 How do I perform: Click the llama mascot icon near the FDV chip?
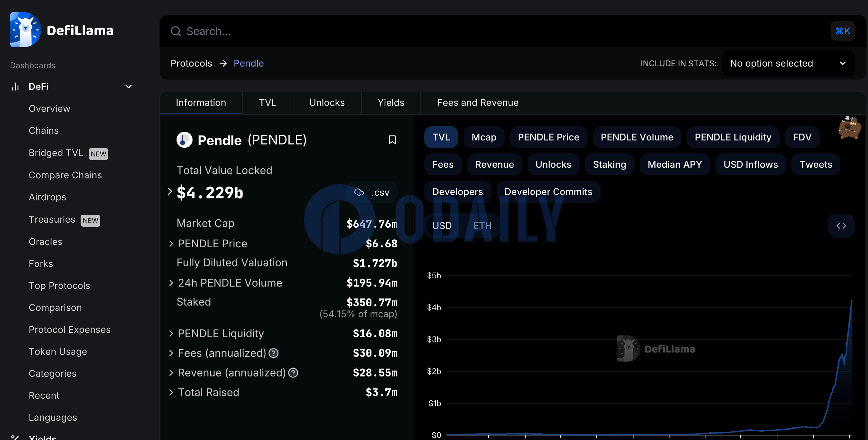tap(849, 127)
